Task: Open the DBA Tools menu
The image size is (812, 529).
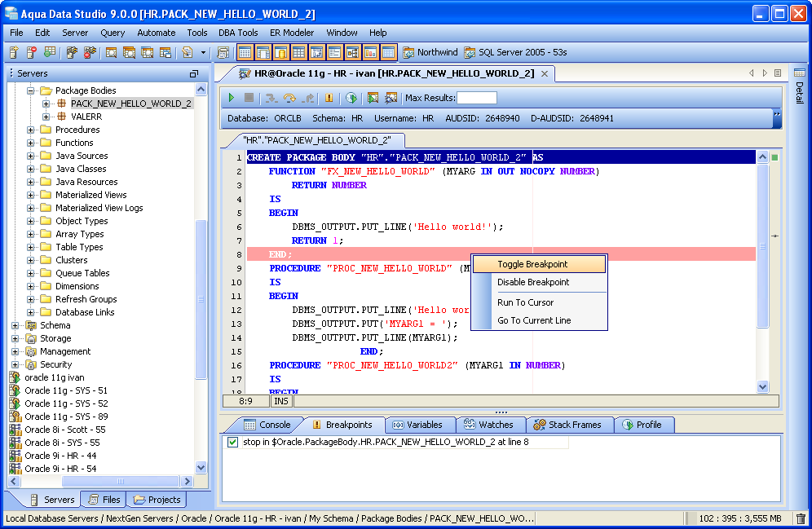Action: (x=238, y=33)
